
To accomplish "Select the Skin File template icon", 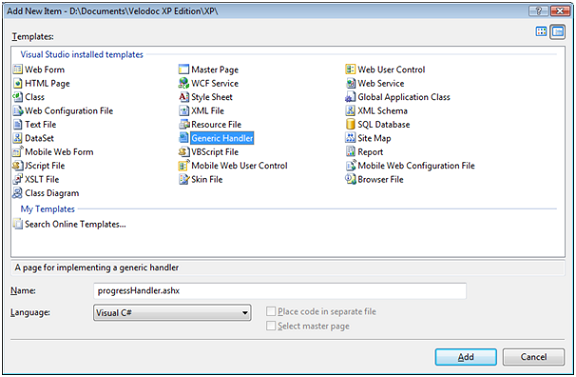I will pyautogui.click(x=184, y=179).
